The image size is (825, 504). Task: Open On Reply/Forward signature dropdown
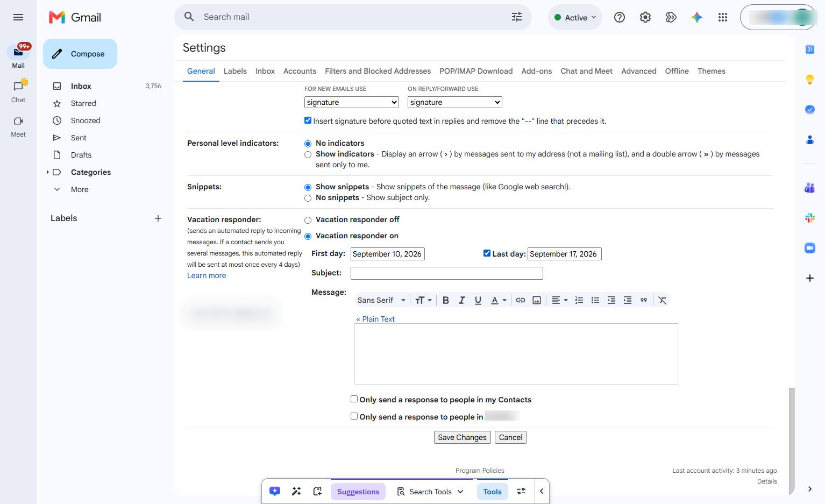coord(455,102)
